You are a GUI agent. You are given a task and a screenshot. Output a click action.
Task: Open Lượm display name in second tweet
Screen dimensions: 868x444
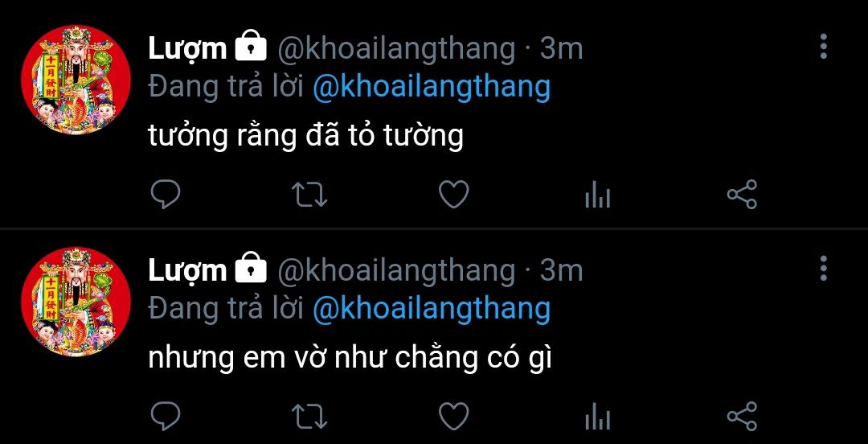click(x=187, y=271)
